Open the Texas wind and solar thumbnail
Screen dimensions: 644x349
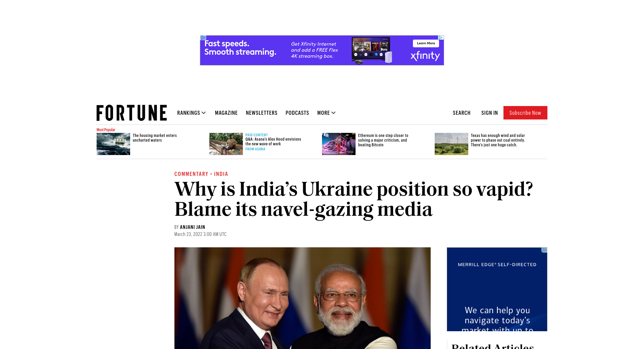[x=451, y=144]
